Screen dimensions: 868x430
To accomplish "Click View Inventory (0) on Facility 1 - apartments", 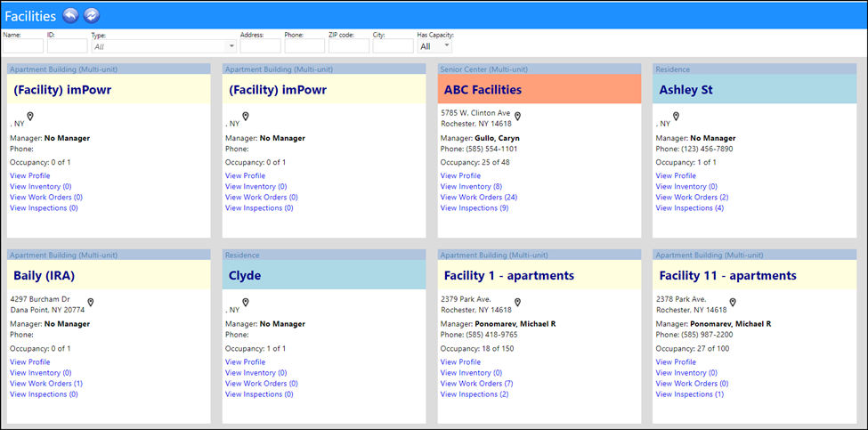I will (471, 373).
